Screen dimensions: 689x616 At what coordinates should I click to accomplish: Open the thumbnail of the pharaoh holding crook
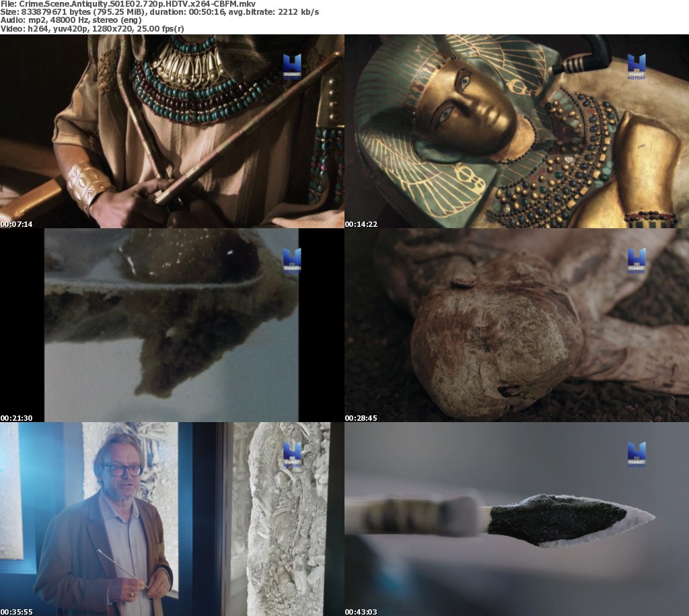pyautogui.click(x=172, y=131)
